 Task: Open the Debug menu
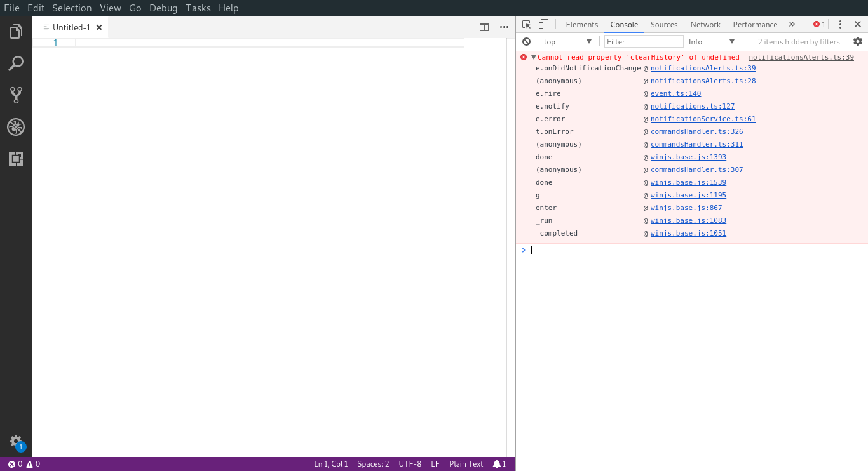[x=163, y=8]
